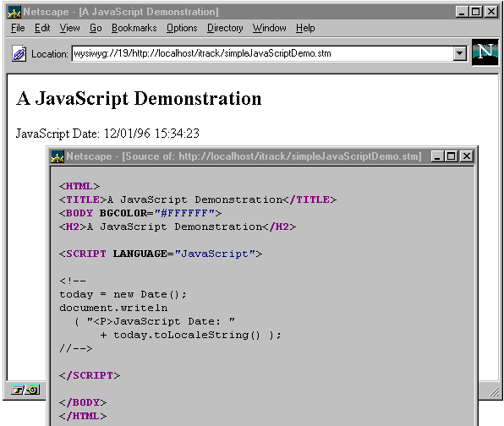Image resolution: width=504 pixels, height=426 pixels.
Task: Click the Source window's Netscape title icon
Action: tap(58, 156)
